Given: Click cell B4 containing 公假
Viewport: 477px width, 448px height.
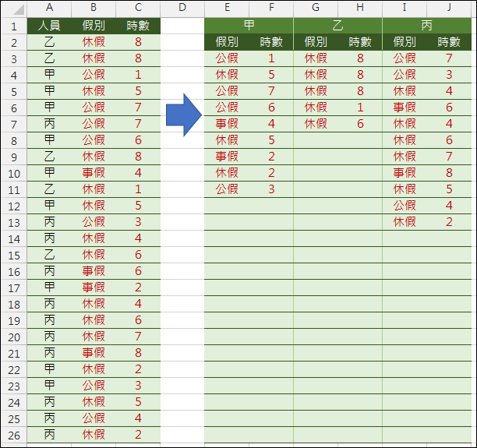Looking at the screenshot, I should point(94,75).
